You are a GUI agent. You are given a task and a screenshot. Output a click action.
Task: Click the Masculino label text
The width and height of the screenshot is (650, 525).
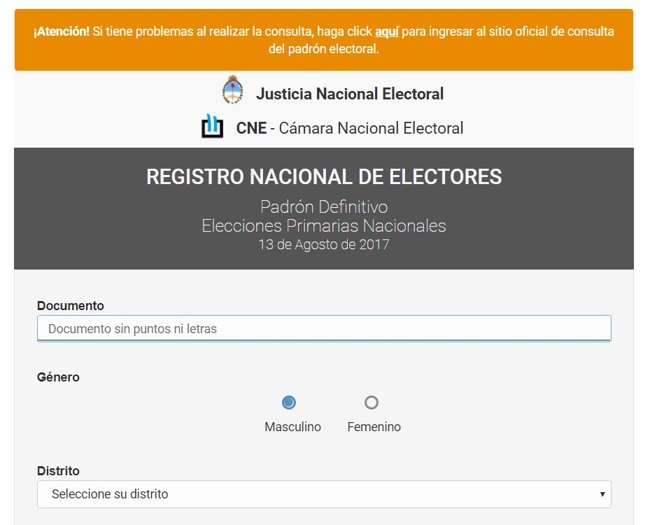[x=293, y=427]
